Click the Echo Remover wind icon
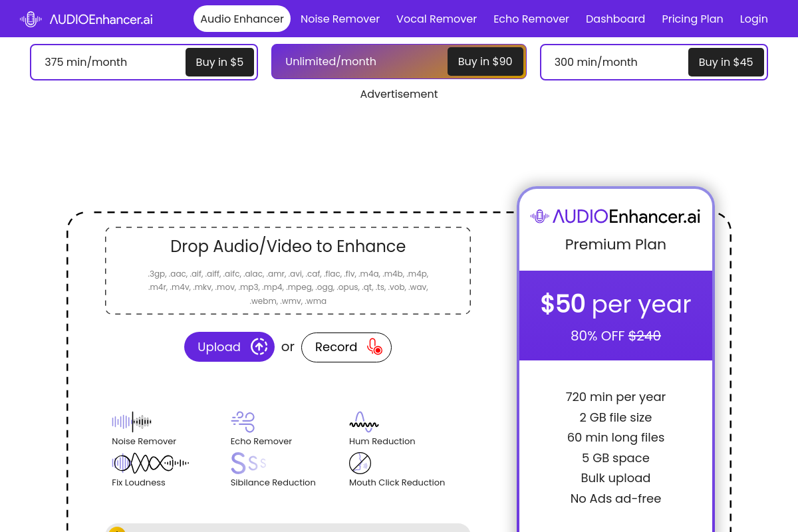Viewport: 798px width, 532px height. point(243,422)
